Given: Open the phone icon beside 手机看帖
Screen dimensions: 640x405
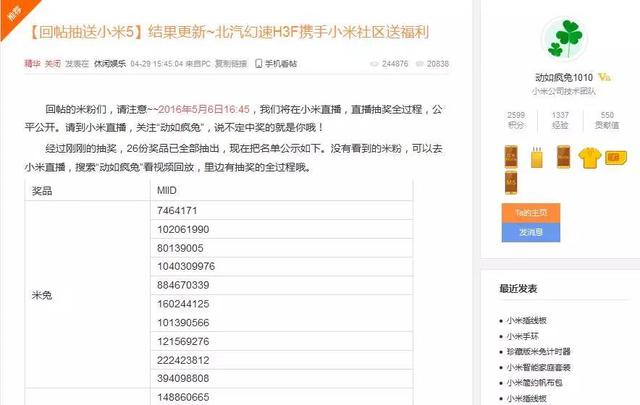Looking at the screenshot, I should (258, 64).
